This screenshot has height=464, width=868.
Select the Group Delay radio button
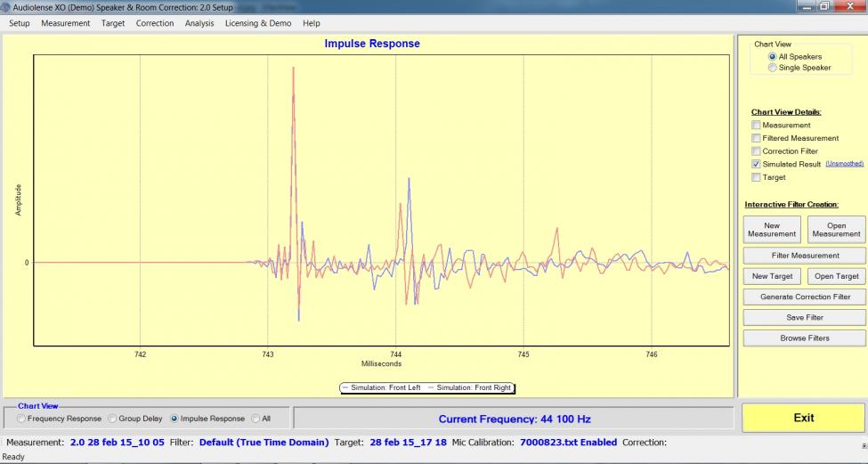(x=113, y=419)
